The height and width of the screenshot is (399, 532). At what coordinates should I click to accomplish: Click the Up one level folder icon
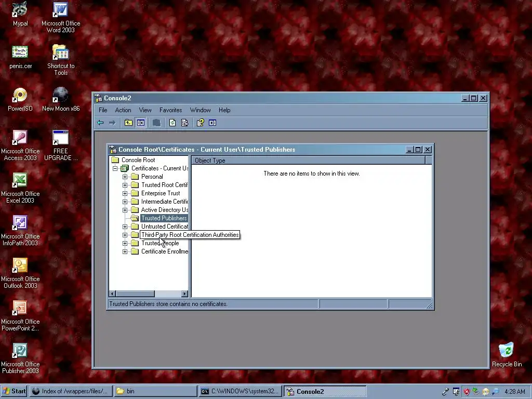coord(128,123)
